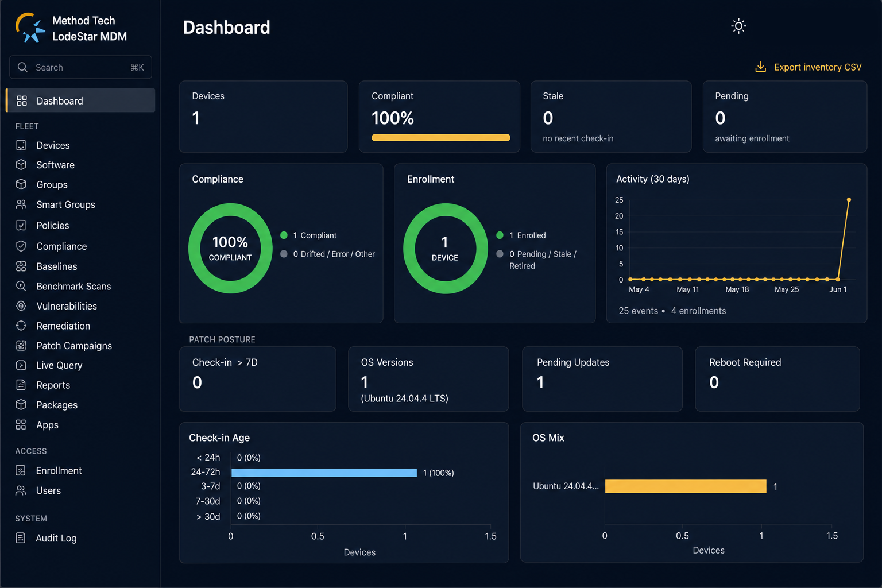
Task: Open the Stale stat card
Action: pos(611,117)
